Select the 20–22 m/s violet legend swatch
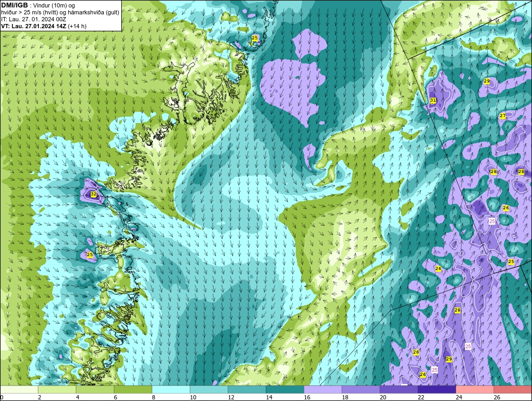Viewport: 532px width, 401px height. click(399, 389)
